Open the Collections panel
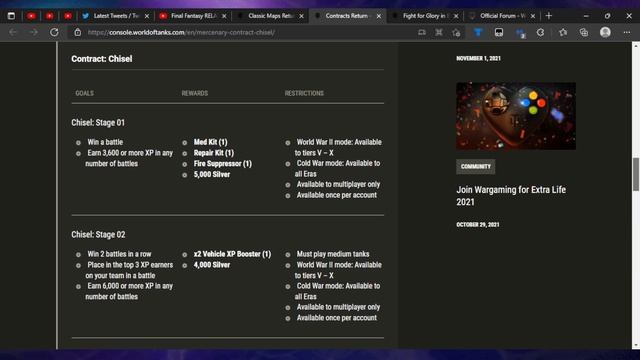This screenshot has height=360, width=640. point(584,32)
